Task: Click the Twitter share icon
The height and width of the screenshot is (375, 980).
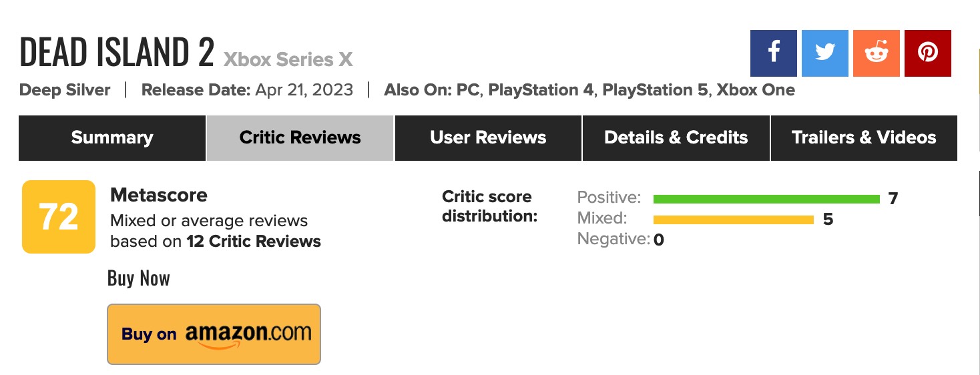Action: click(x=825, y=53)
